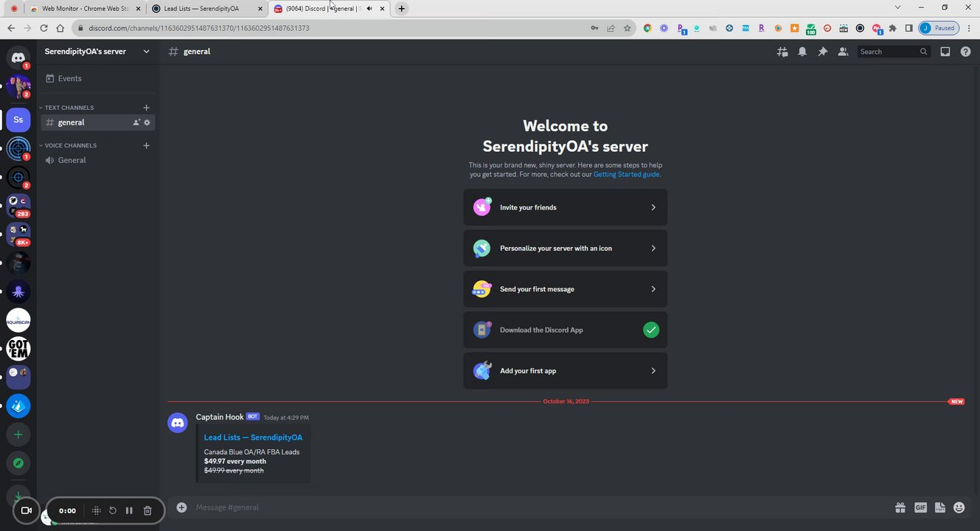The image size is (980, 531).
Task: Click the Add your first app chevron
Action: [x=653, y=371]
